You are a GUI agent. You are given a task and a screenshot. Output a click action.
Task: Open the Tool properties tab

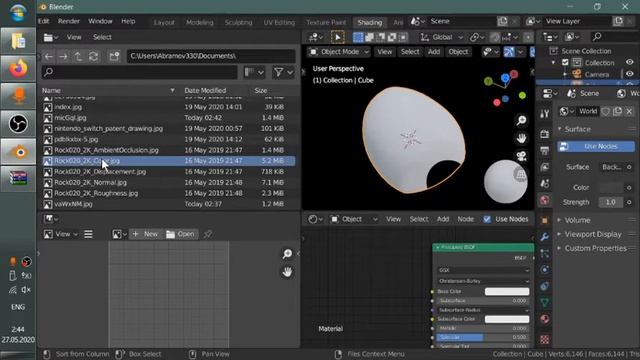[544, 114]
